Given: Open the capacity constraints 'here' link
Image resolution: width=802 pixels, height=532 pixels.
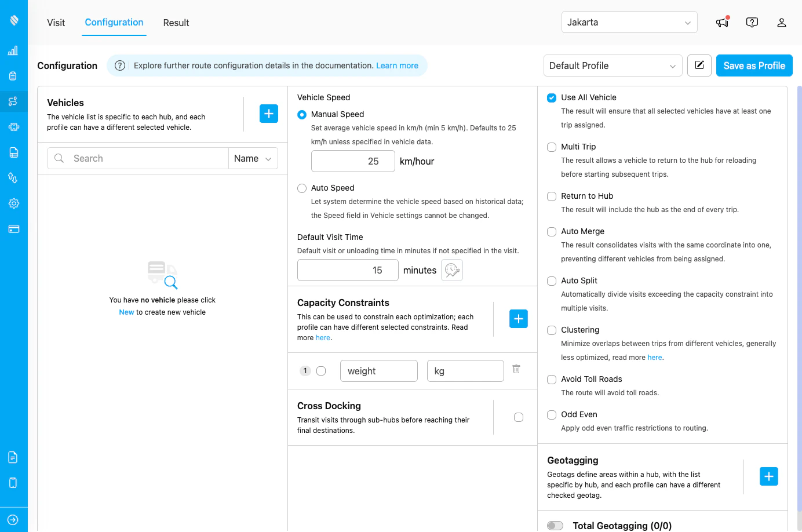Looking at the screenshot, I should click(x=323, y=338).
